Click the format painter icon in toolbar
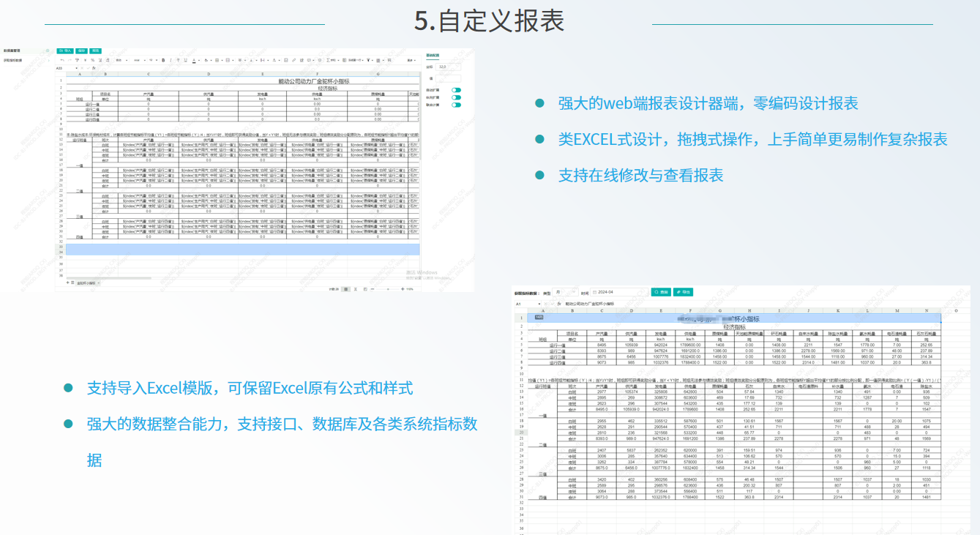Image resolution: width=980 pixels, height=535 pixels. pyautogui.click(x=77, y=60)
